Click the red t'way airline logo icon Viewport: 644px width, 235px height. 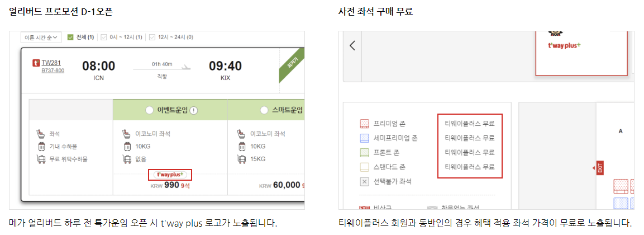coord(36,63)
